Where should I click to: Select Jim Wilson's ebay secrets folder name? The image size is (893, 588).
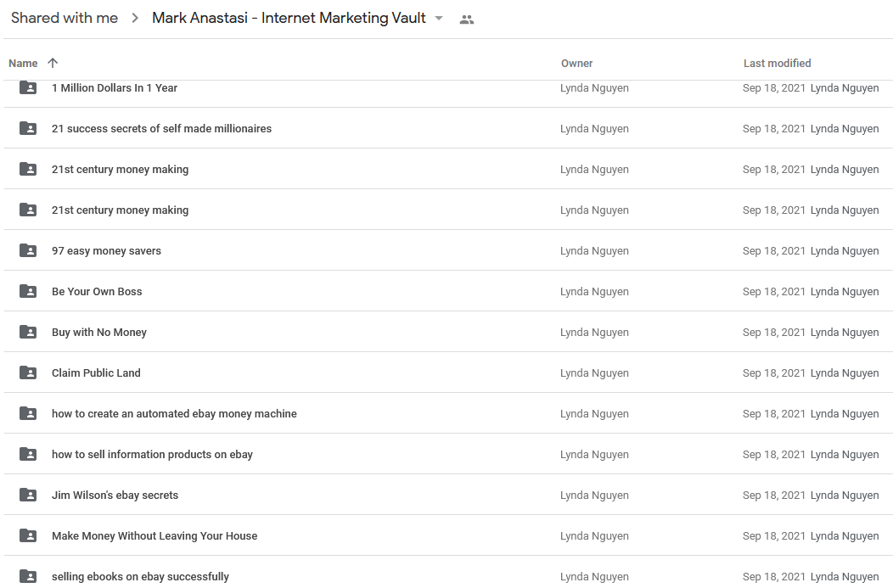115,496
